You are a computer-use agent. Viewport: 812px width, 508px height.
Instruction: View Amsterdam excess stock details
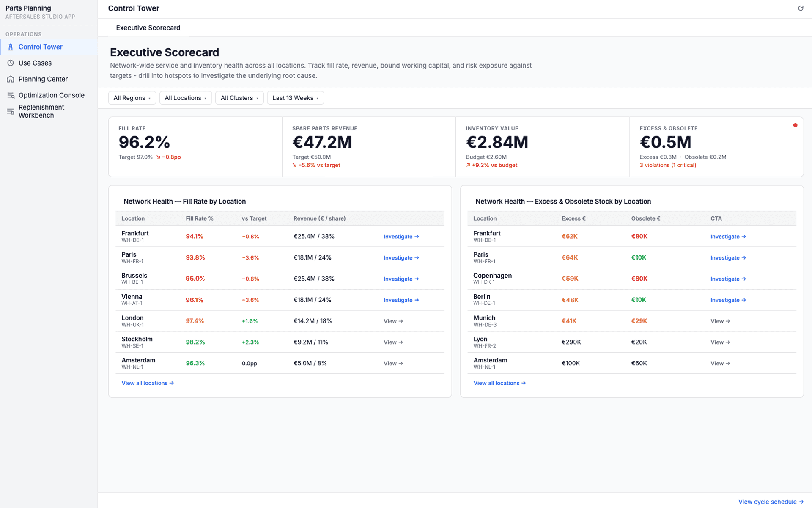pyautogui.click(x=720, y=364)
